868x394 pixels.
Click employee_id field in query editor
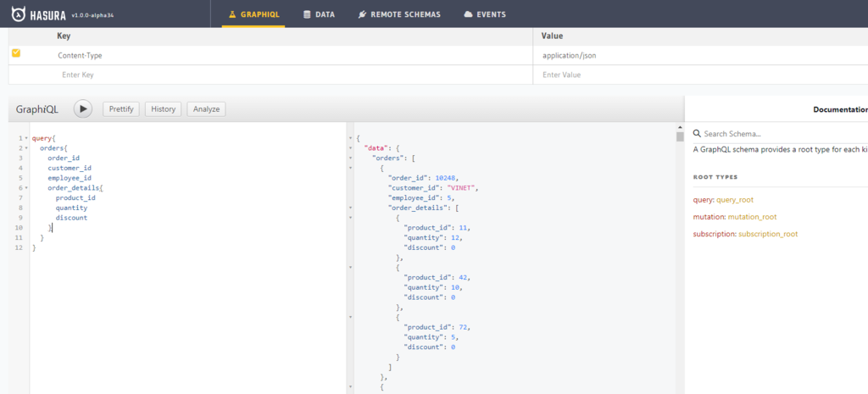[70, 178]
